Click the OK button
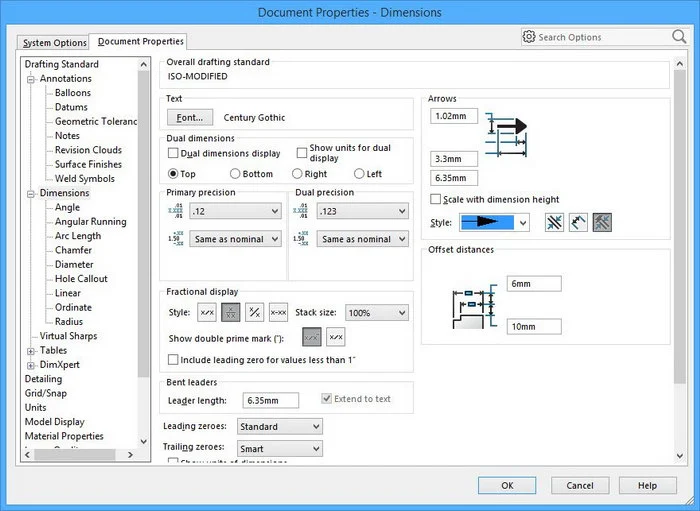Viewport: 700px width, 511px height. pyautogui.click(x=507, y=485)
